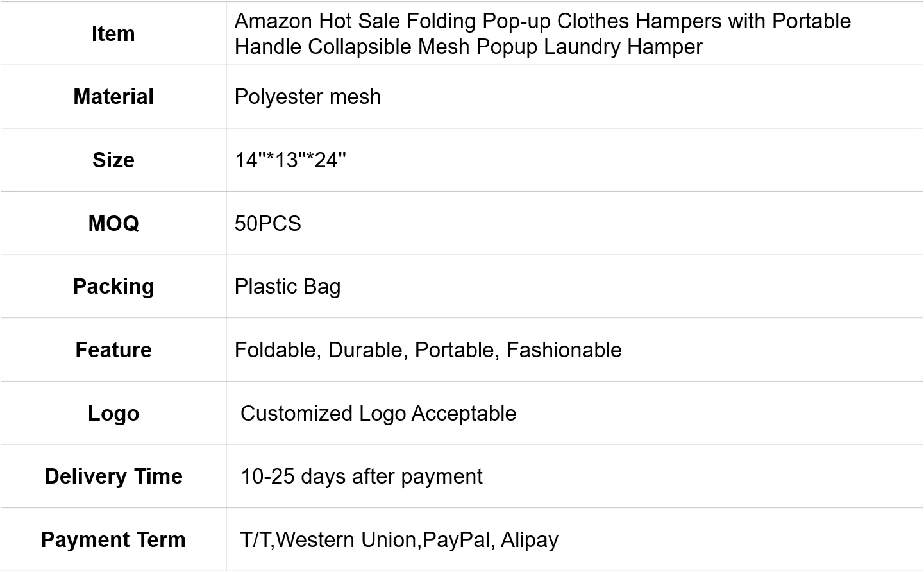Select the Polyester mesh value
The width and height of the screenshot is (924, 572).
click(x=307, y=96)
